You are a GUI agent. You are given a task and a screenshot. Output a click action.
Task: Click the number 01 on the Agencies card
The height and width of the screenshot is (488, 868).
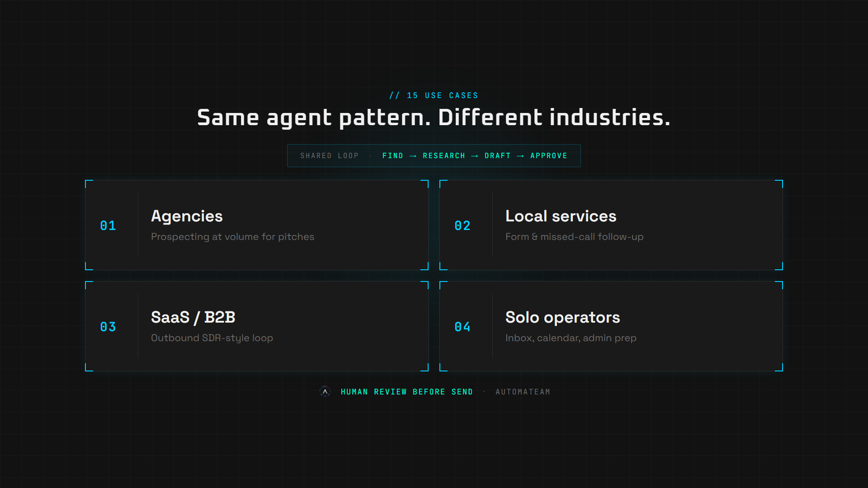pyautogui.click(x=108, y=225)
